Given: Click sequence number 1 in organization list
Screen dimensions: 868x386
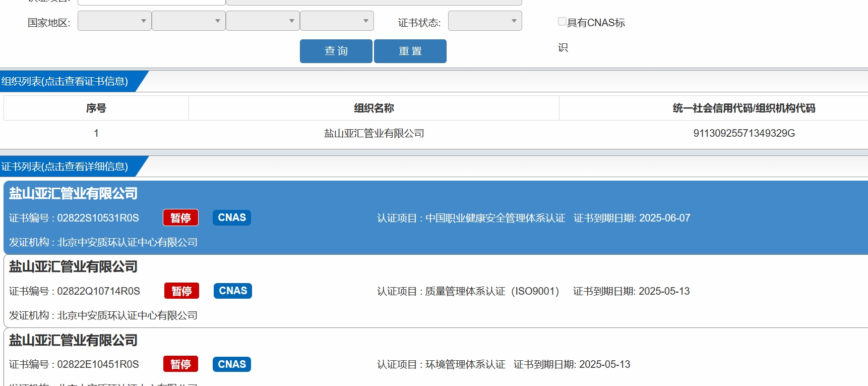Looking at the screenshot, I should 96,133.
